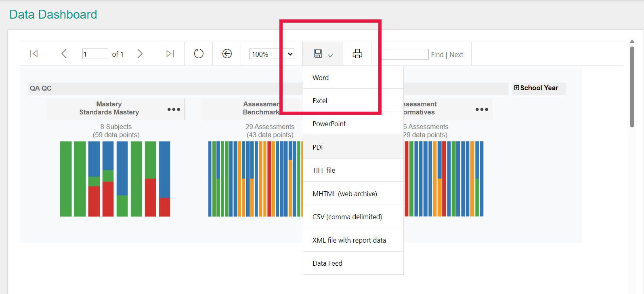The height and width of the screenshot is (294, 644).
Task: Export report as TIFF file
Action: (x=353, y=170)
